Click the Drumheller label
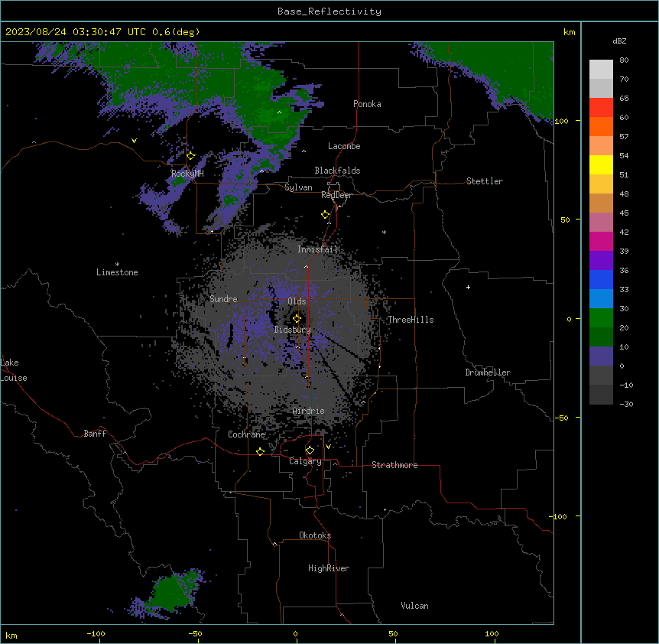The height and width of the screenshot is (644, 659). pyautogui.click(x=488, y=372)
